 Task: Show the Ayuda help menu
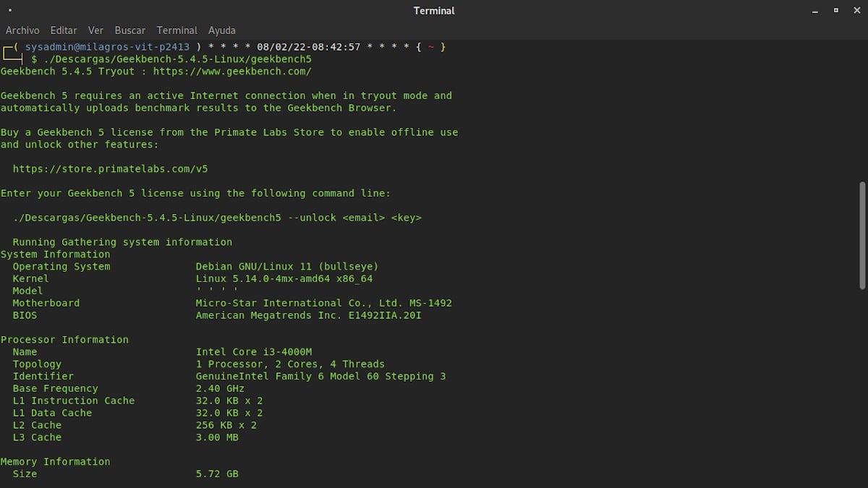point(221,30)
